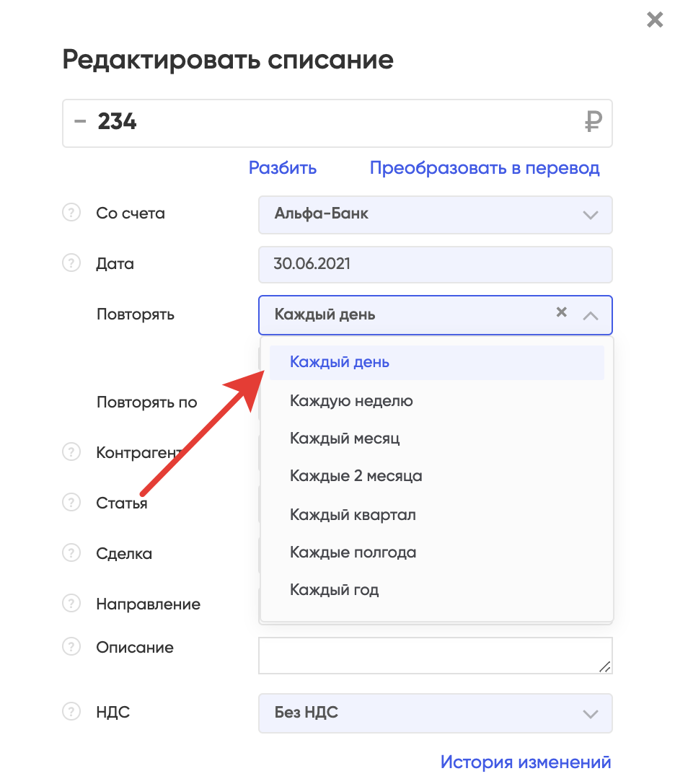
Task: Click the help icon beside Направление
Action: (71, 604)
